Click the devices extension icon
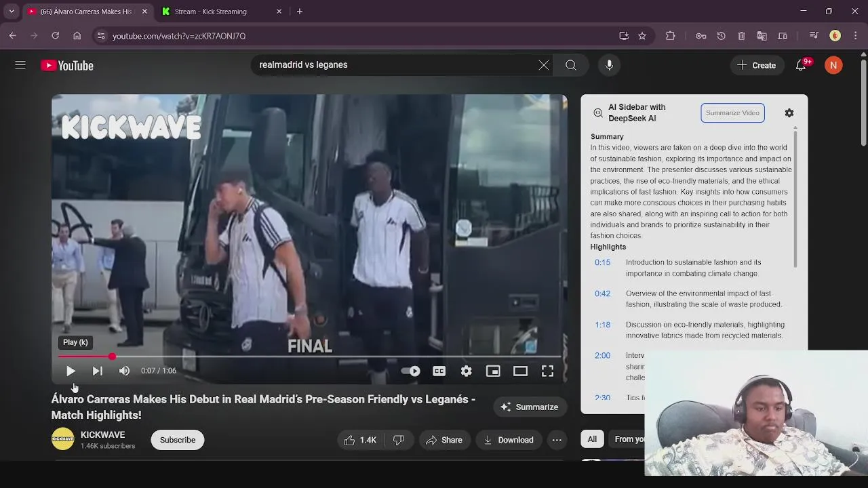The width and height of the screenshot is (868, 488). 783,36
